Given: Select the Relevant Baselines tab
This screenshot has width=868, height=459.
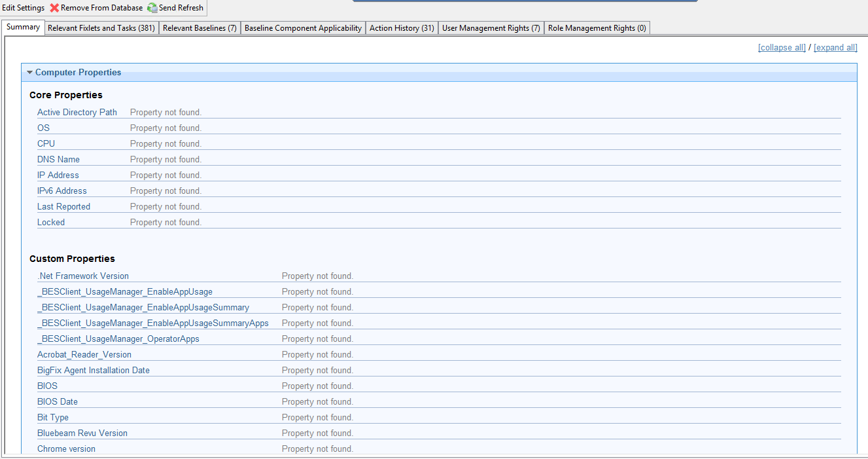Looking at the screenshot, I should pos(200,28).
